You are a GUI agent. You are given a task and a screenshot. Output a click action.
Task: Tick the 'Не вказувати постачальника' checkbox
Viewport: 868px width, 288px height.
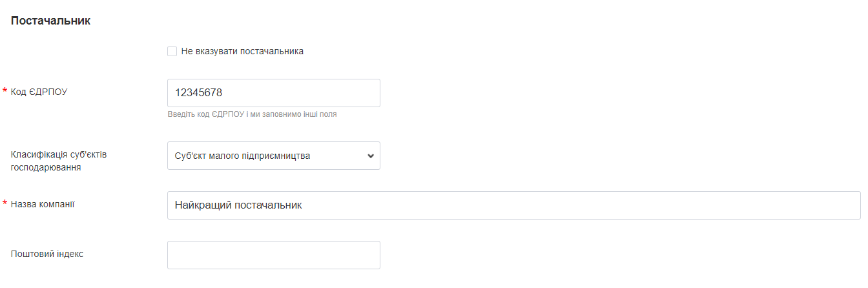point(172,51)
